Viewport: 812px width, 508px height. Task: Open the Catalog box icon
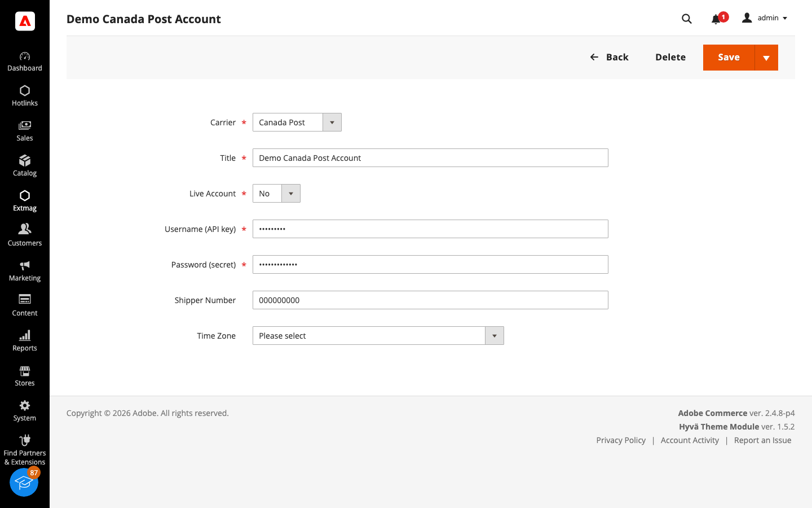[25, 161]
